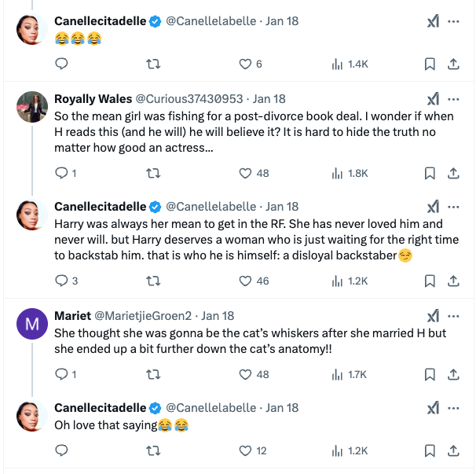Reply to Royally Wales' book deal tweet
This screenshot has width=476, height=474.
click(63, 173)
